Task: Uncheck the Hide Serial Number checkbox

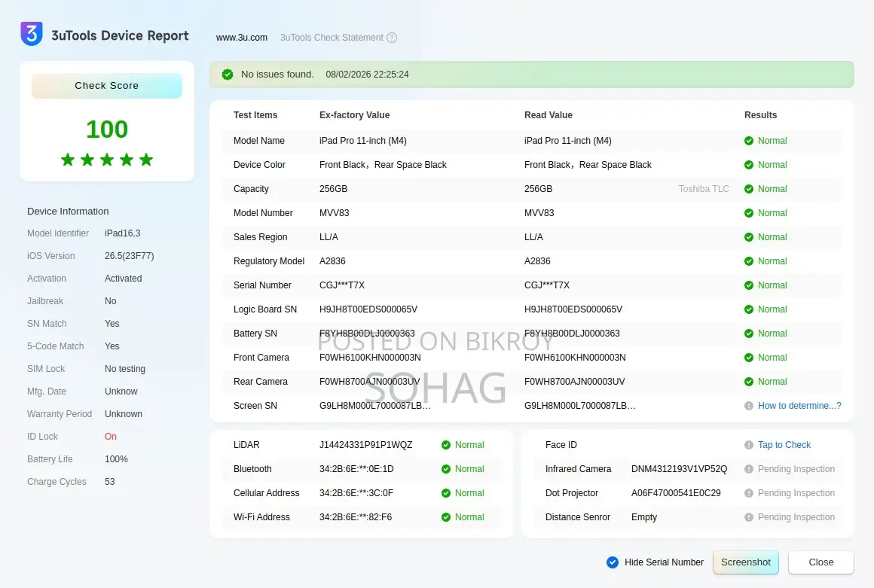Action: click(x=613, y=562)
